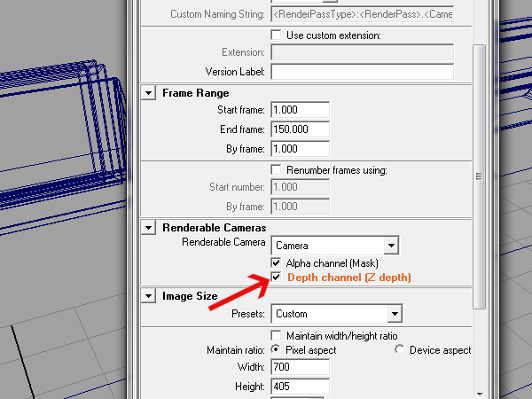Check the Renumber frames using box
Screen dimensions: 532x399
pyautogui.click(x=276, y=169)
